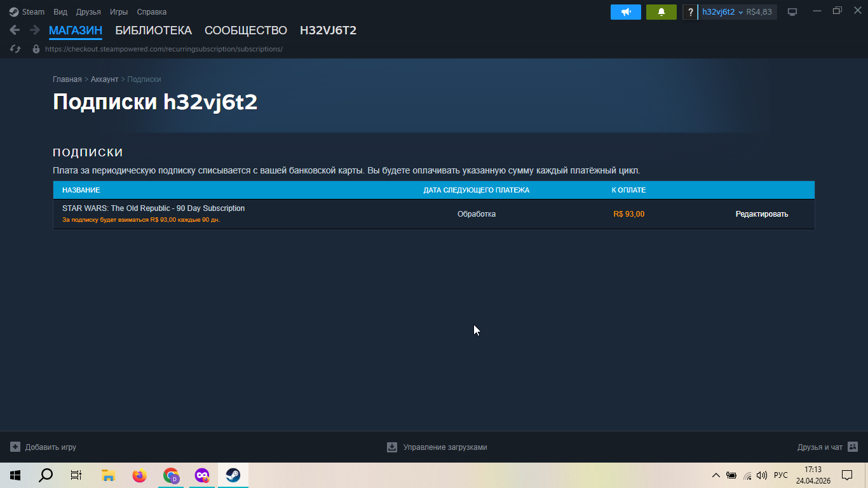This screenshot has width=868, height=488.
Task: Expand the h32vj6t2 account dropdown
Action: pos(722,12)
